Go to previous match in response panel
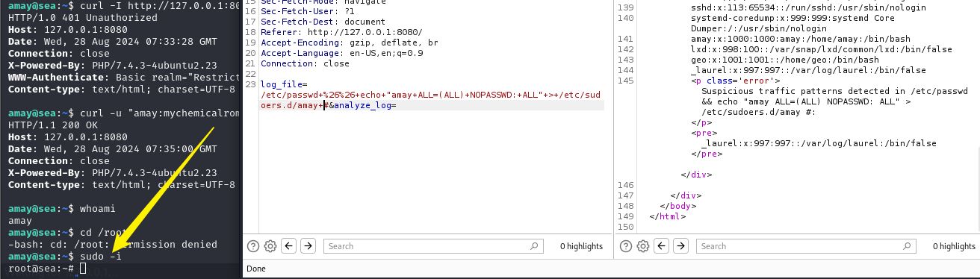 pos(662,246)
